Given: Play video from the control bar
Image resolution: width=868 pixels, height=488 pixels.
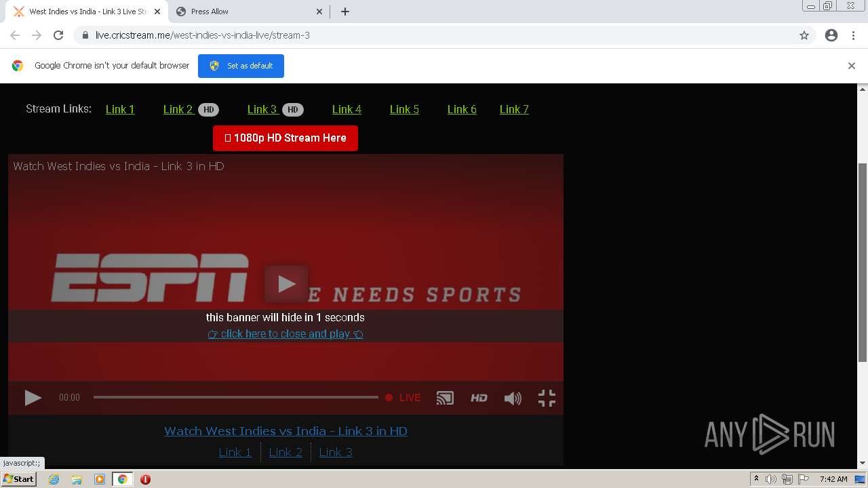Looking at the screenshot, I should (33, 398).
